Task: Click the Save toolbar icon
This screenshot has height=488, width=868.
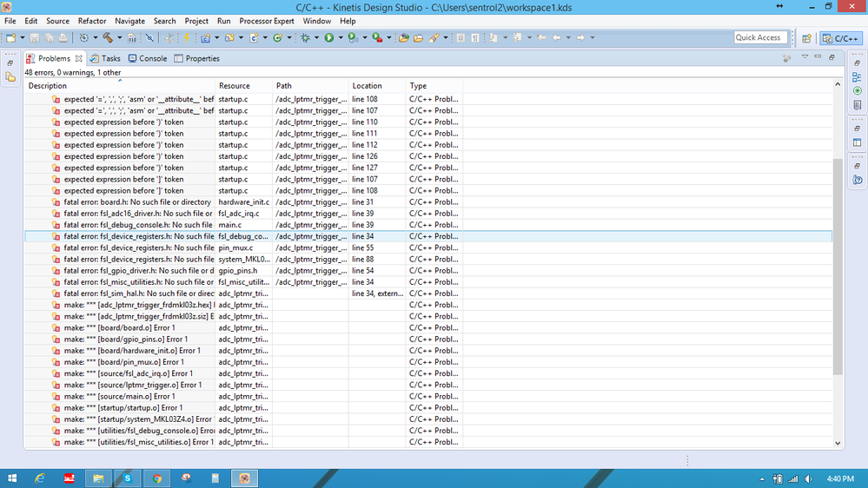Action: 35,37
